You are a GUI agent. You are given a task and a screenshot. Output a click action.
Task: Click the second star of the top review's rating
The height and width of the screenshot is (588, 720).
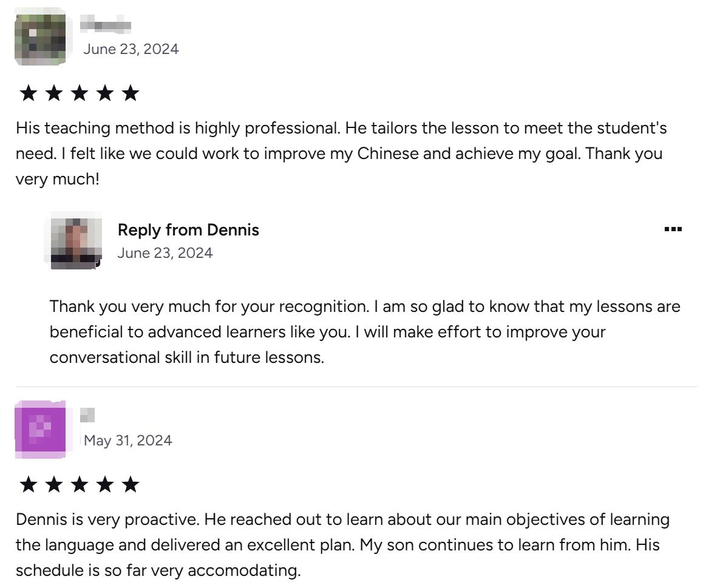[54, 93]
